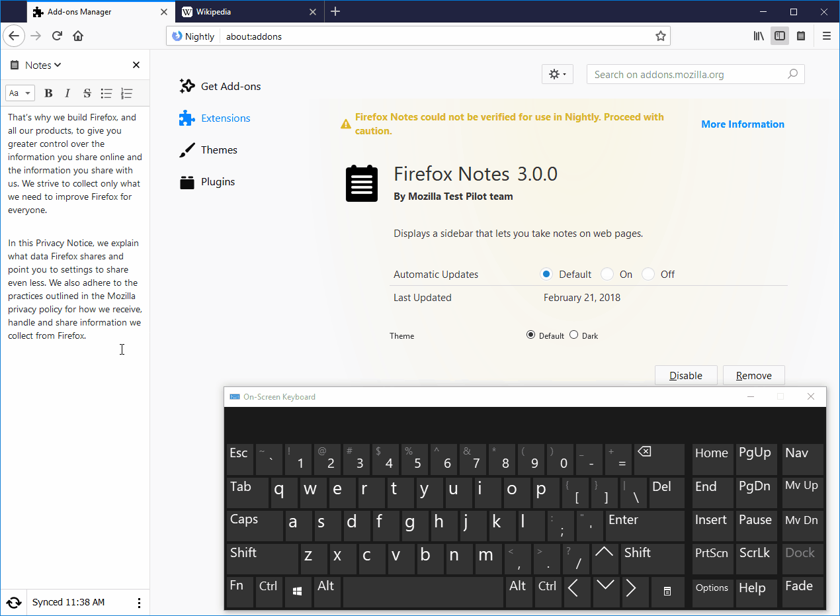Disable the Firefox Notes extension

coord(686,375)
